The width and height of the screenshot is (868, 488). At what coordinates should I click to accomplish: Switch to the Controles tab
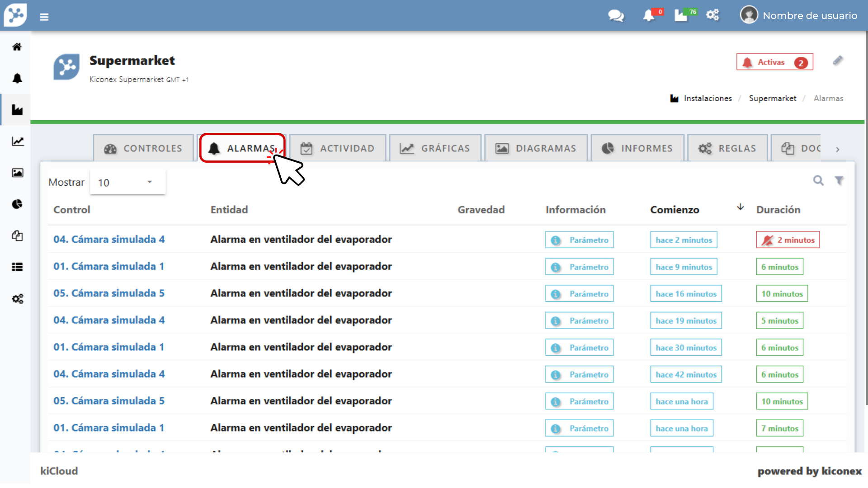click(143, 148)
